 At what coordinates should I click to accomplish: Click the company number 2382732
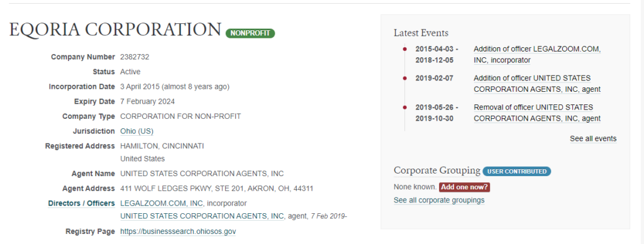pos(135,57)
